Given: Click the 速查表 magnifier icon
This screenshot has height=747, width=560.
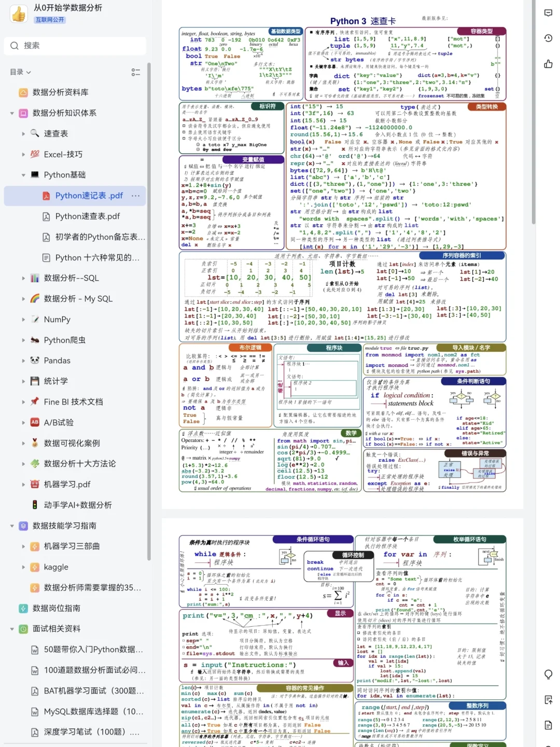Looking at the screenshot, I should [x=34, y=133].
